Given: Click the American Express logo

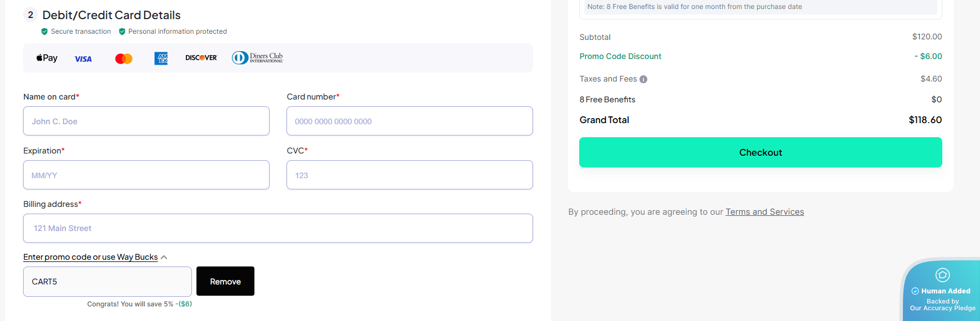Looking at the screenshot, I should pyautogui.click(x=161, y=58).
